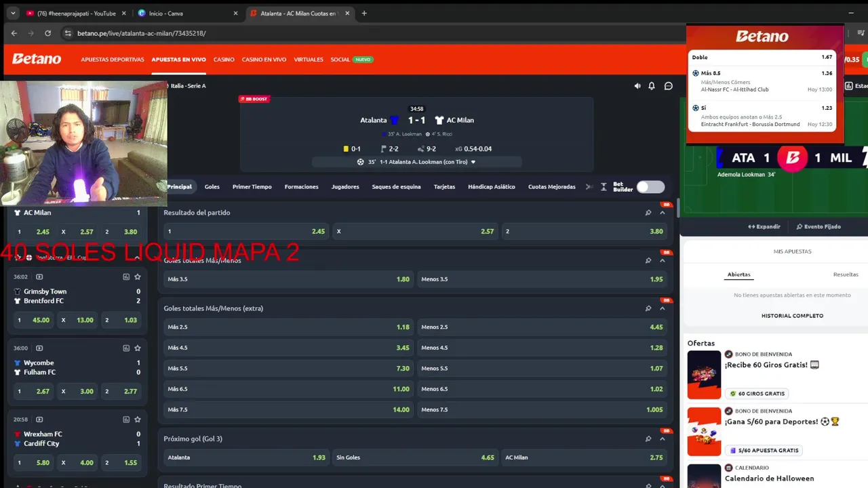Switch to the Primer Tiempo tab

(252, 186)
